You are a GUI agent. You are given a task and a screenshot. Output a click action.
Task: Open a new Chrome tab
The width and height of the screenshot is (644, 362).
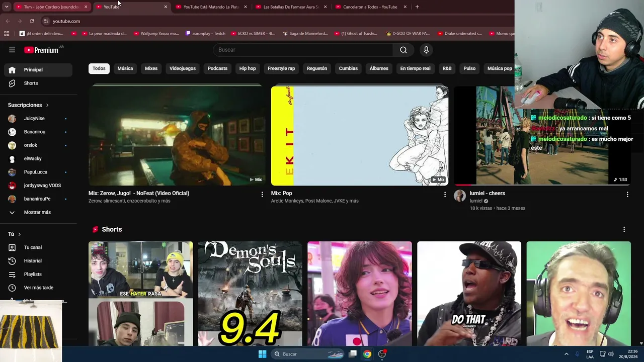[x=417, y=7]
